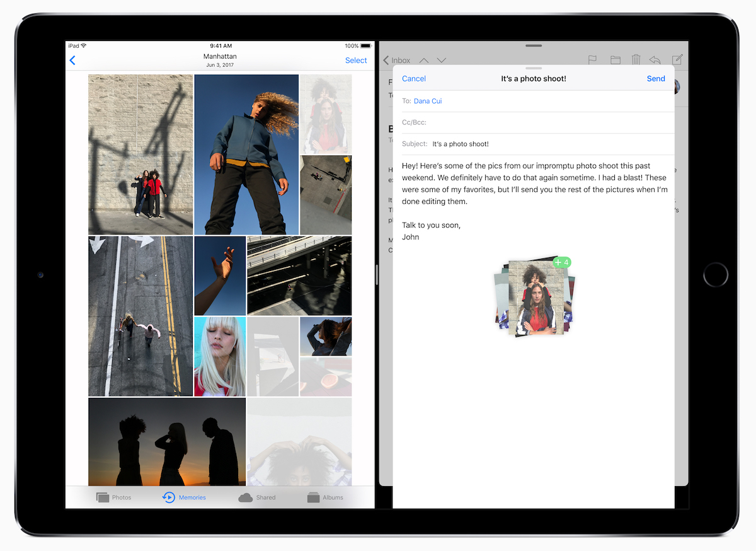Move the email using the folder icon
Screen dimensions: 756x551
pyautogui.click(x=615, y=59)
